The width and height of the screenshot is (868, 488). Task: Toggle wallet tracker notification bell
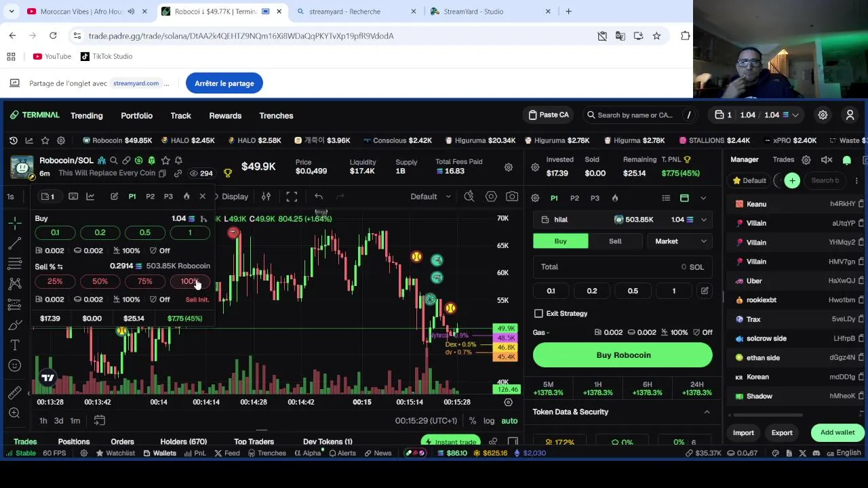(847, 160)
